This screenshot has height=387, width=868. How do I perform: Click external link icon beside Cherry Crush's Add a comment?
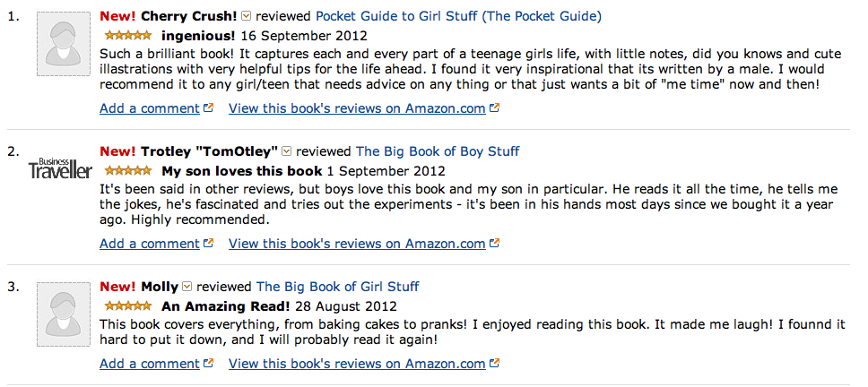click(209, 108)
